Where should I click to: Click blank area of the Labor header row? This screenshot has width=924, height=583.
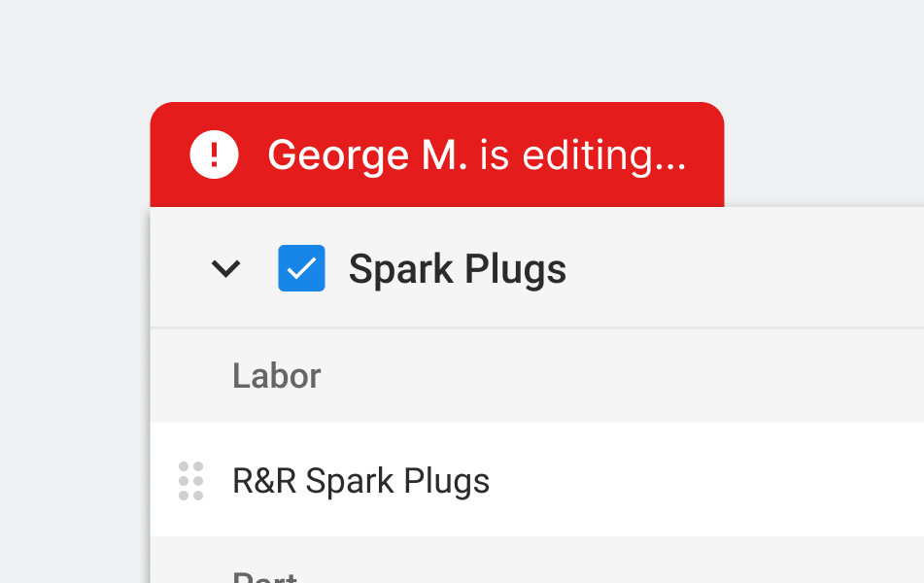tap(619, 376)
